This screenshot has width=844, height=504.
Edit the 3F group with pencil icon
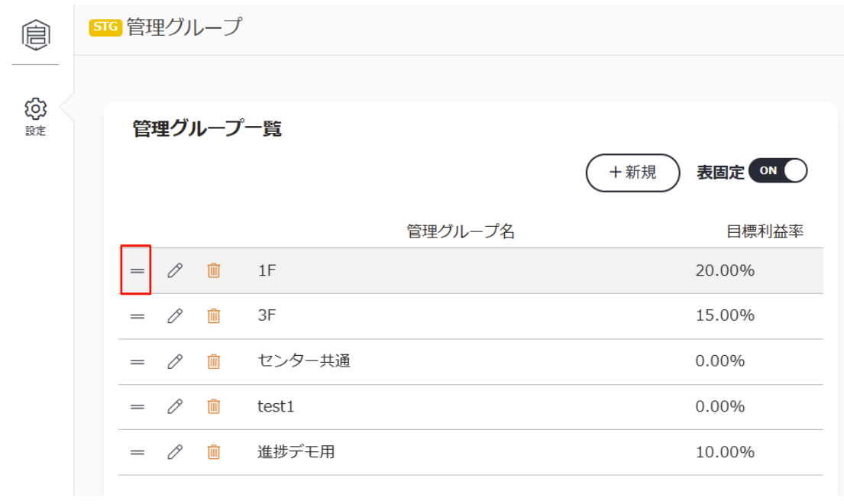[175, 315]
